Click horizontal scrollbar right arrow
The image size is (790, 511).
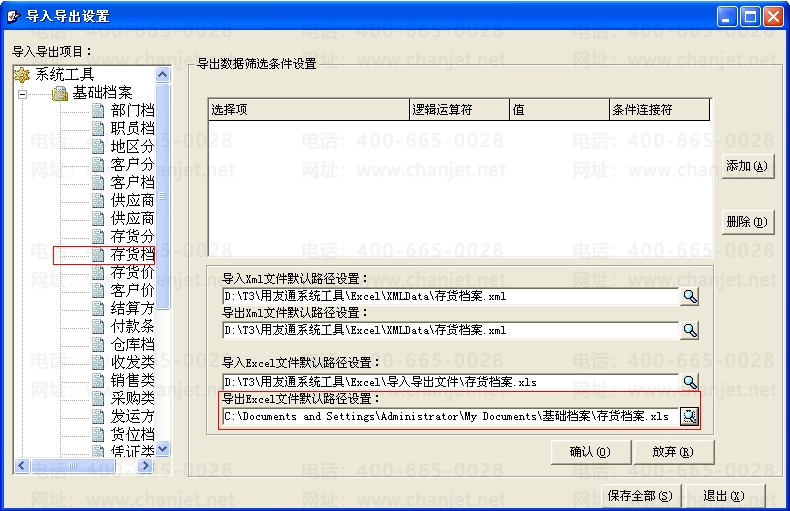click(146, 465)
